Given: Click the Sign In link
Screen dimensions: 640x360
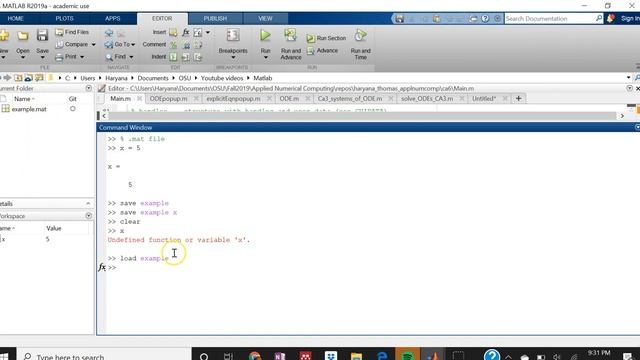Looking at the screenshot, I should pyautogui.click(x=630, y=18).
